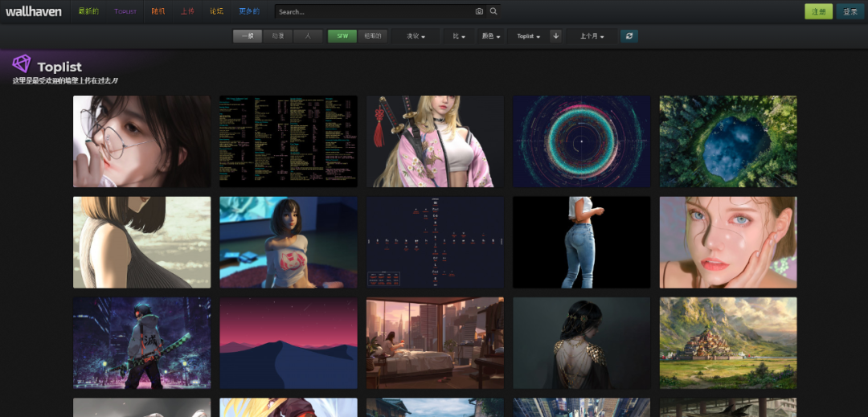Open the sunset bedroom city-view wallpaper
868x417 pixels.
(x=435, y=343)
